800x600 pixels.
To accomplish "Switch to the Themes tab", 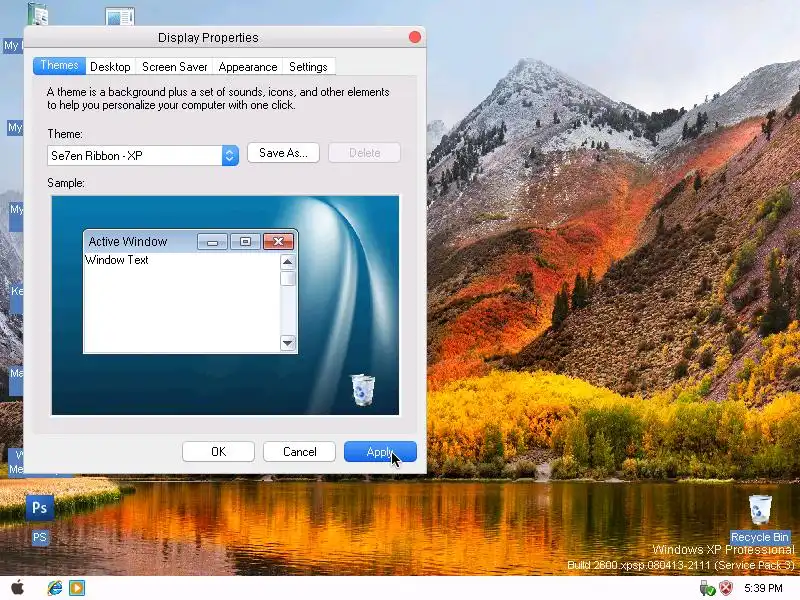I will tap(59, 66).
